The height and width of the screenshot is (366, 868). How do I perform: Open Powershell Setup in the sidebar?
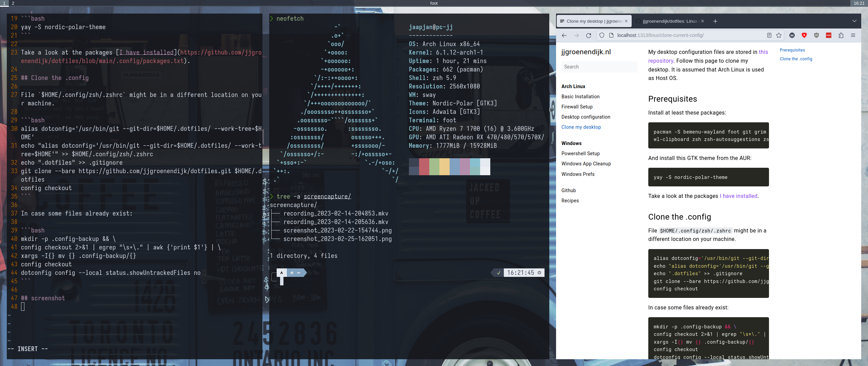point(580,154)
